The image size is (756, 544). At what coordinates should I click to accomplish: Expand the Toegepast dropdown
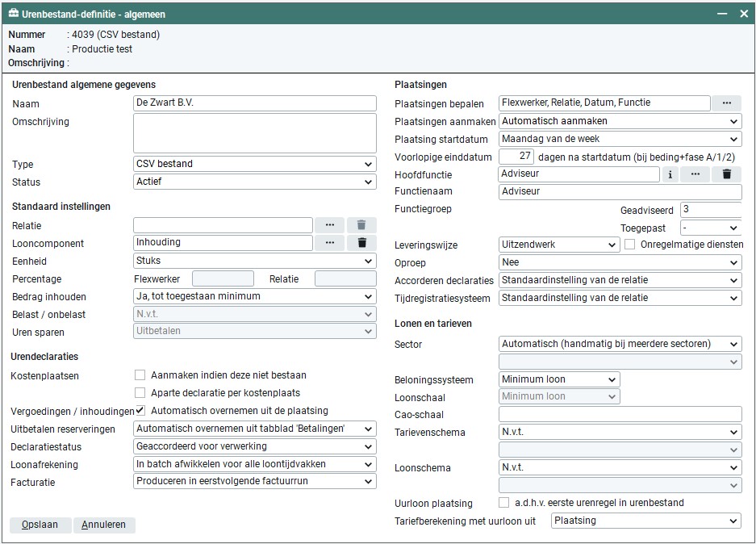[711, 228]
